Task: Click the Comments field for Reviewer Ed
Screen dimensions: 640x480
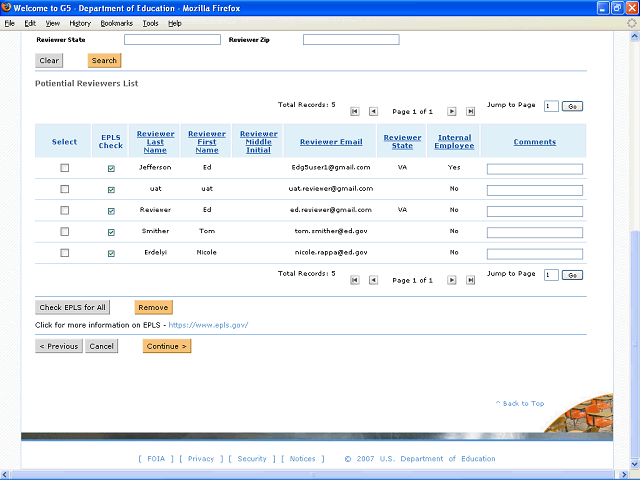Action: [534, 211]
